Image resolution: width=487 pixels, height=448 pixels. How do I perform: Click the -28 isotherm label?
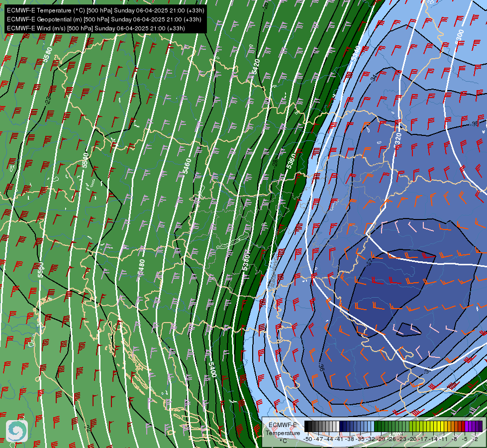pyautogui.click(x=275, y=164)
